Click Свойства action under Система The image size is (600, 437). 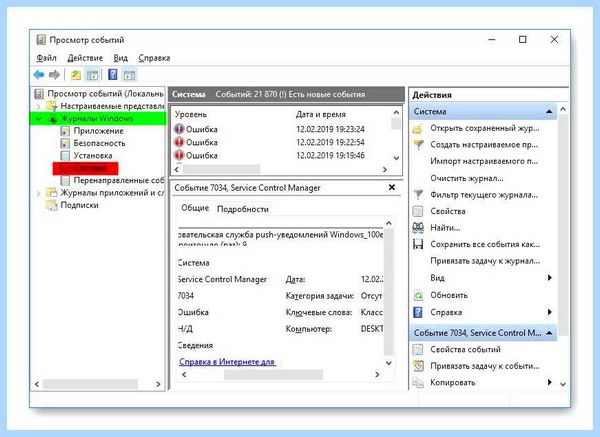pyautogui.click(x=448, y=211)
